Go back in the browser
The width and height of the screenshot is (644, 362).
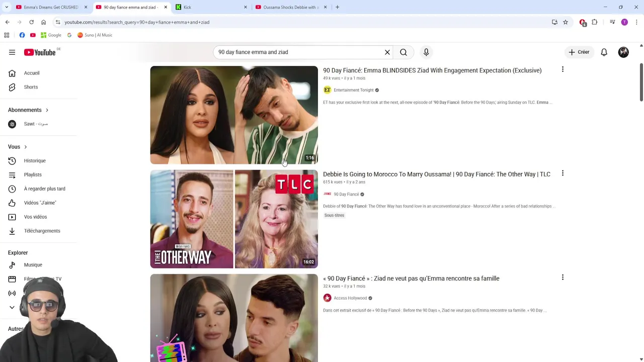click(7, 22)
